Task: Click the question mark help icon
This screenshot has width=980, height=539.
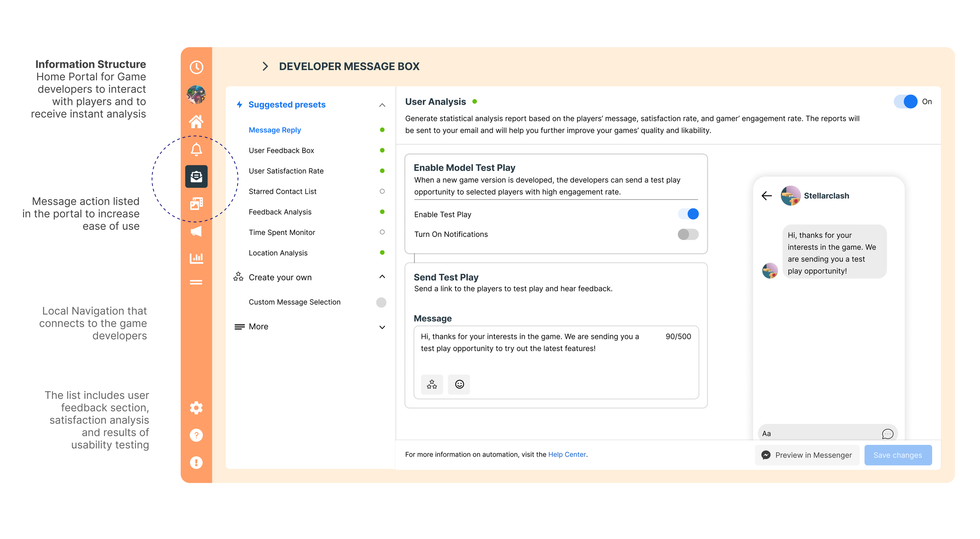Action: click(x=196, y=435)
